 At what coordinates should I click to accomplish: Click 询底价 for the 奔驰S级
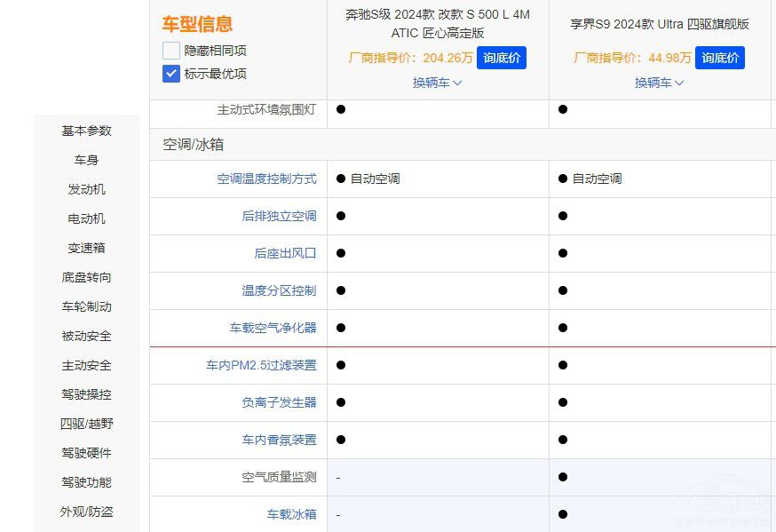pyautogui.click(x=501, y=57)
